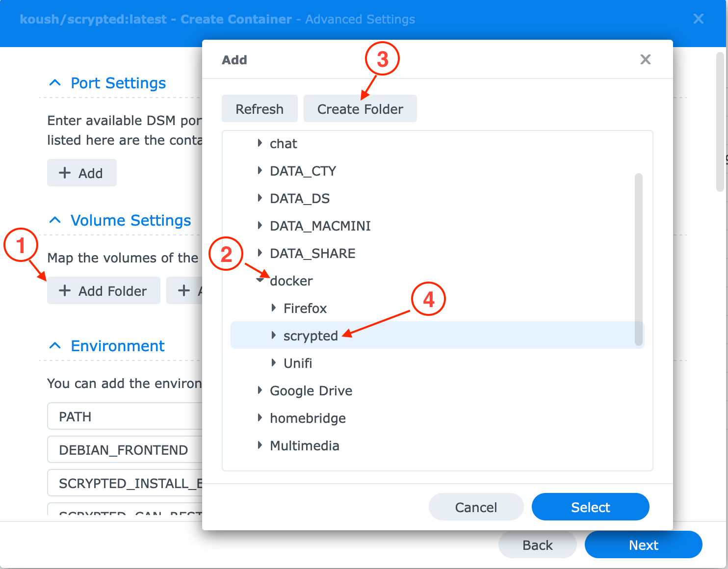
Task: Cancel the folder selection
Action: (x=476, y=507)
